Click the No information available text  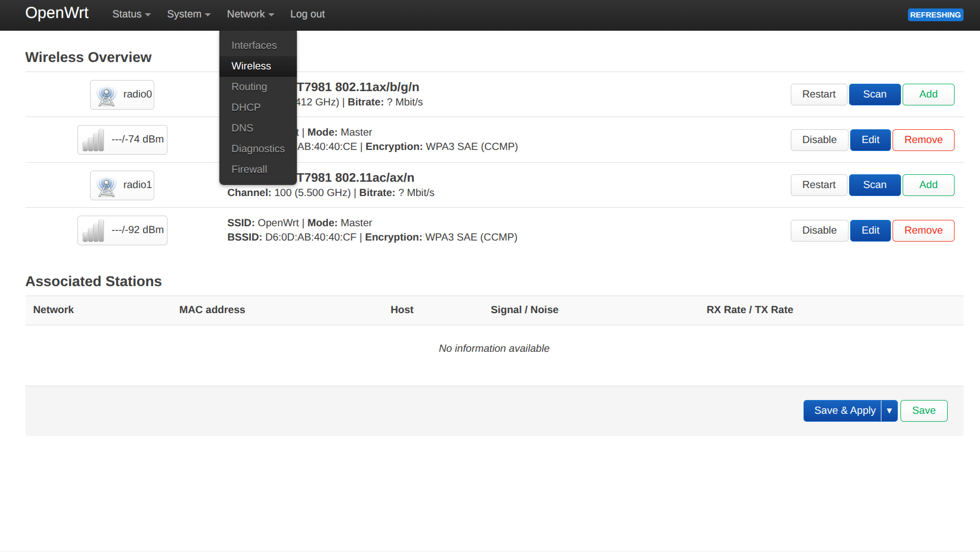pos(494,349)
